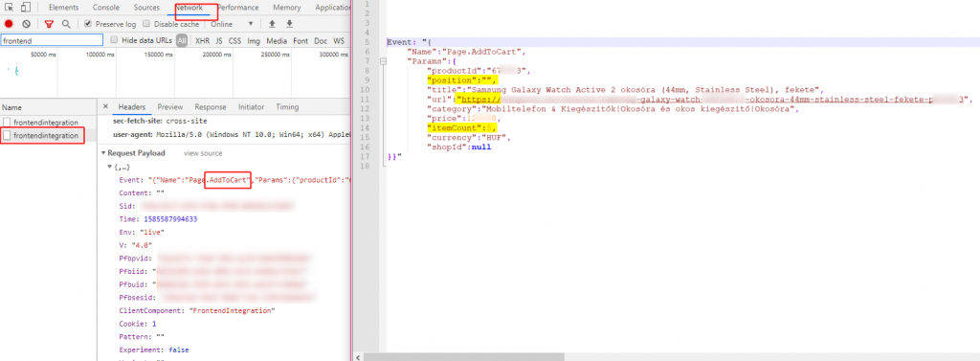Filter requests by Img
This screenshot has height=361, width=980.
(254, 40)
